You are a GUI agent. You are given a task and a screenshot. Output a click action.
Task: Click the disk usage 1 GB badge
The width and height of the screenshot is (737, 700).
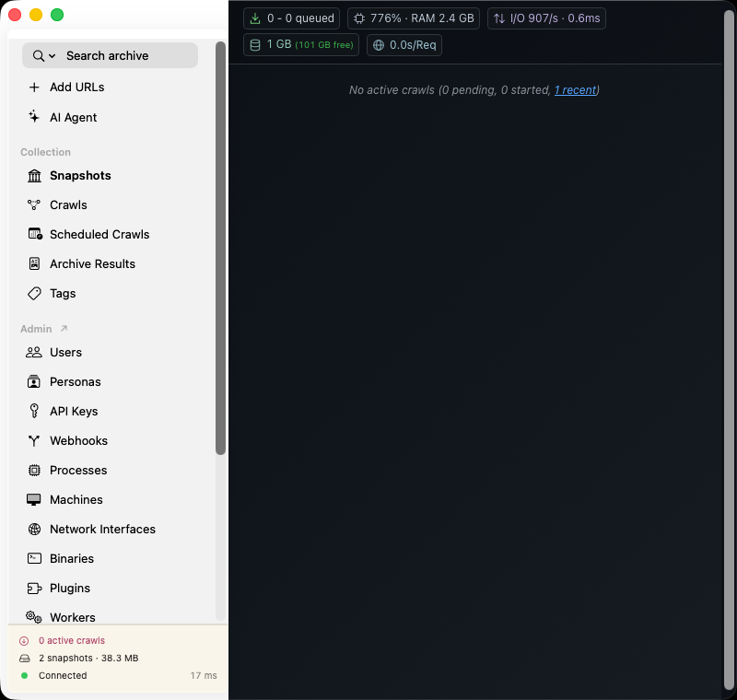301,45
